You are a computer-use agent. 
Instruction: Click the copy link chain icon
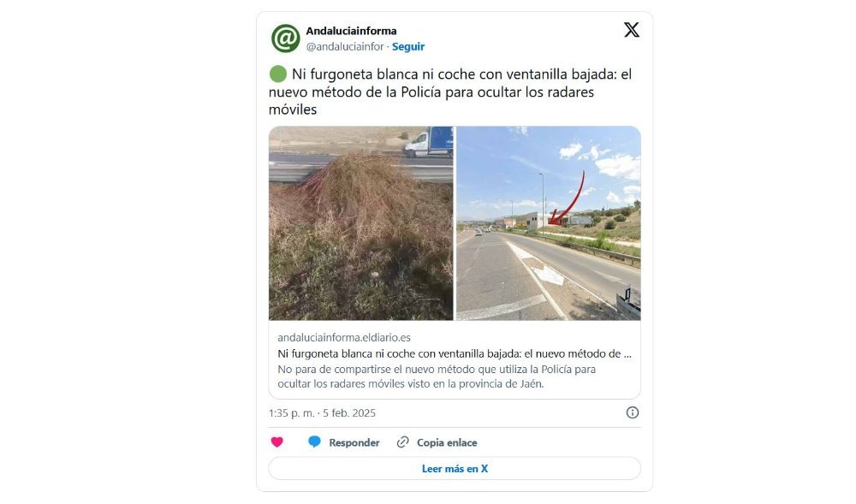point(403,442)
